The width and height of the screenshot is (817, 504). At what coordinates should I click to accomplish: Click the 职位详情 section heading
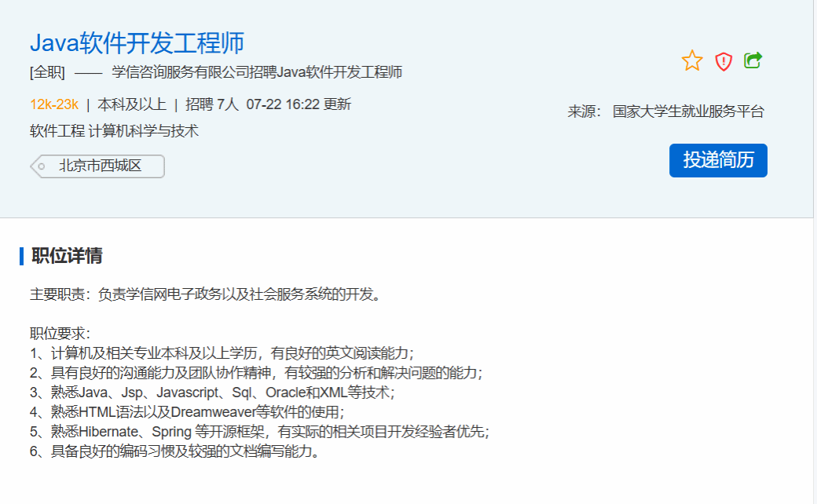67,256
